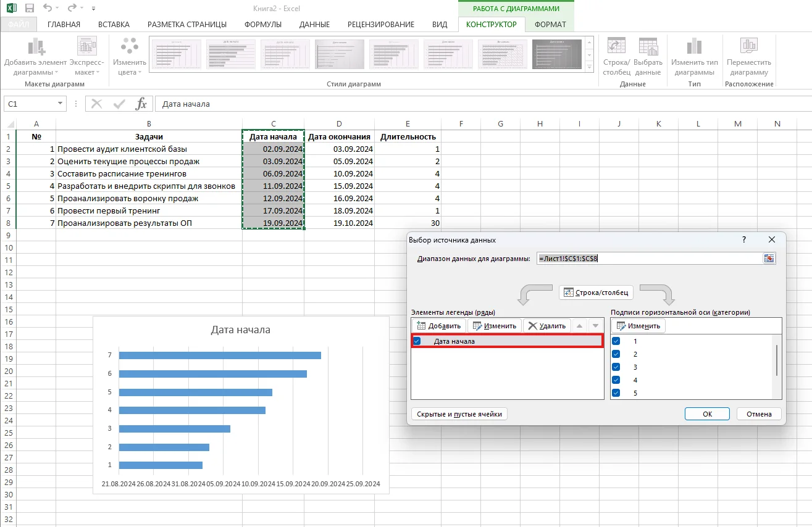Image resolution: width=812 pixels, height=527 pixels.
Task: Open the ФАЙЛ tab
Action: pyautogui.click(x=19, y=25)
